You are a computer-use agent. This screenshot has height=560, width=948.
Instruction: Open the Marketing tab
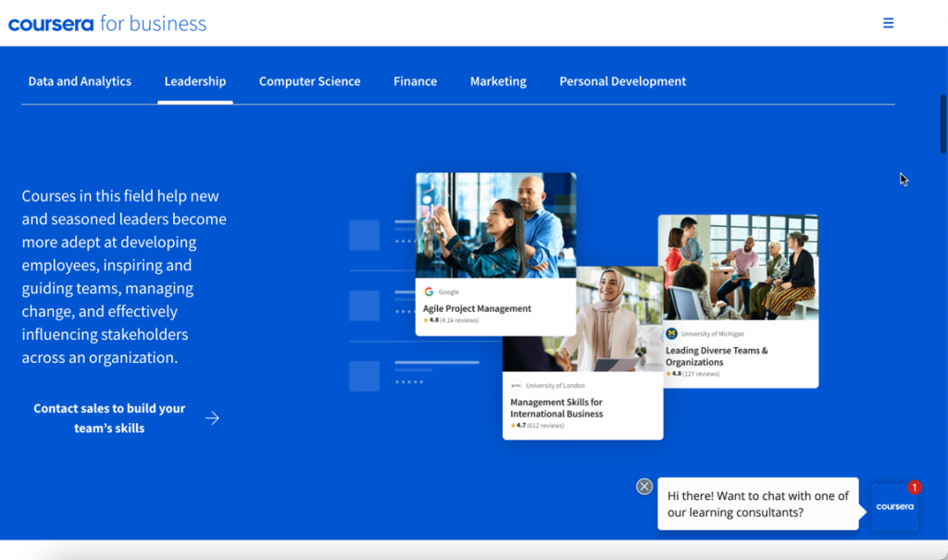click(498, 81)
